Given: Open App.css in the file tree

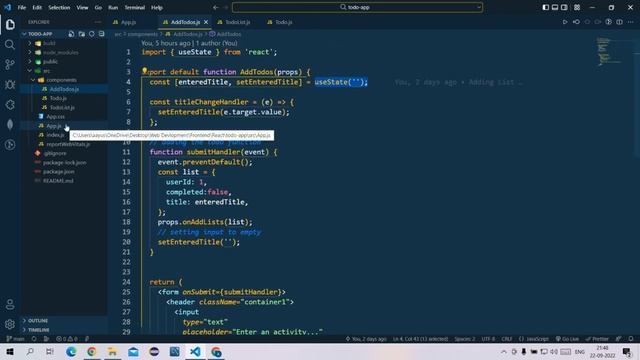Looking at the screenshot, I should pyautogui.click(x=55, y=117).
